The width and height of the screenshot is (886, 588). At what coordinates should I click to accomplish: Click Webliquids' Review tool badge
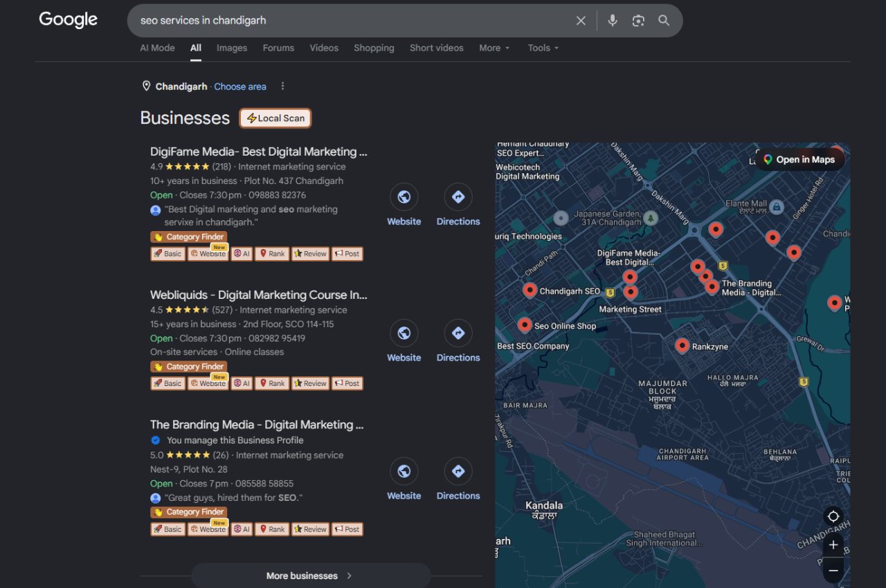coord(310,383)
